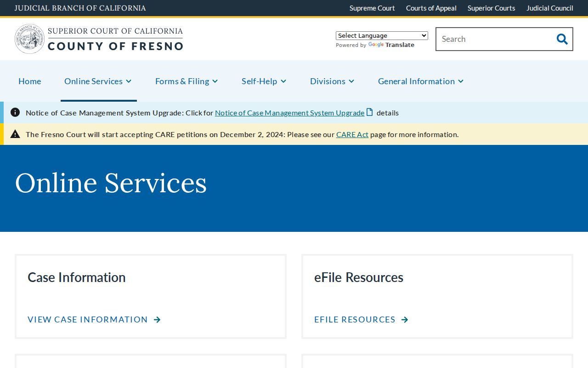Expand the Self-Help menu chevron
The width and height of the screenshot is (588, 368).
click(283, 81)
